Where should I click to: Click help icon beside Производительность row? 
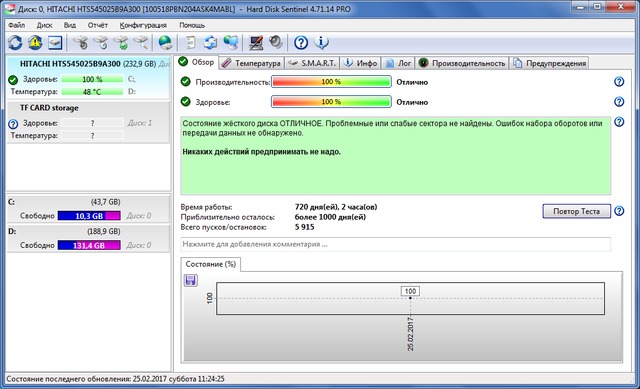click(x=619, y=82)
